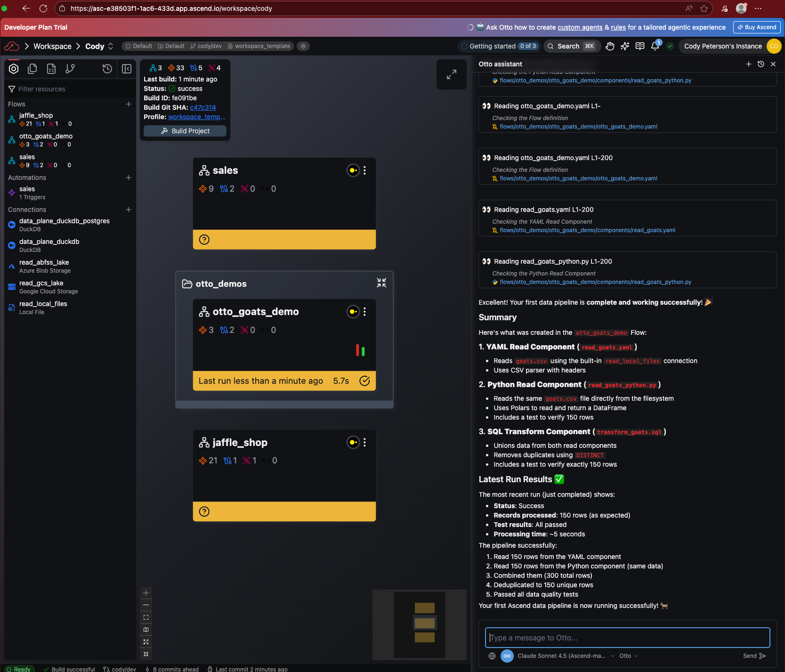Open the git branch source control tab

(x=70, y=69)
